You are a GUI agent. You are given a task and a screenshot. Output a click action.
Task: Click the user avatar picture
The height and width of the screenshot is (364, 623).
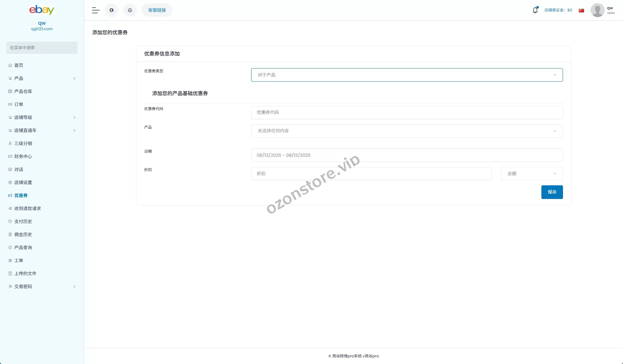pos(597,10)
